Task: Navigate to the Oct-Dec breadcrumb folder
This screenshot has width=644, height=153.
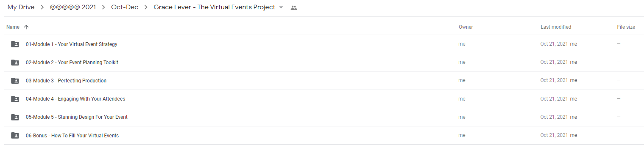Action: coord(125,7)
